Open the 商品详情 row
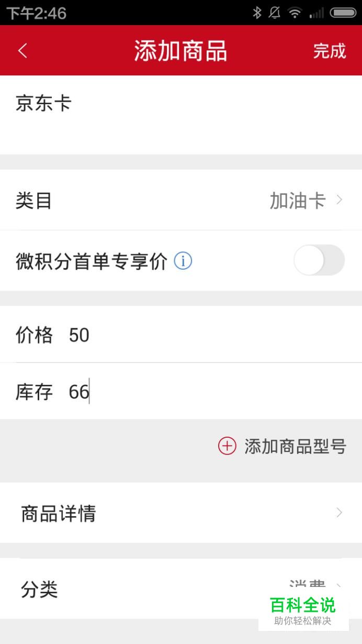 click(x=180, y=513)
